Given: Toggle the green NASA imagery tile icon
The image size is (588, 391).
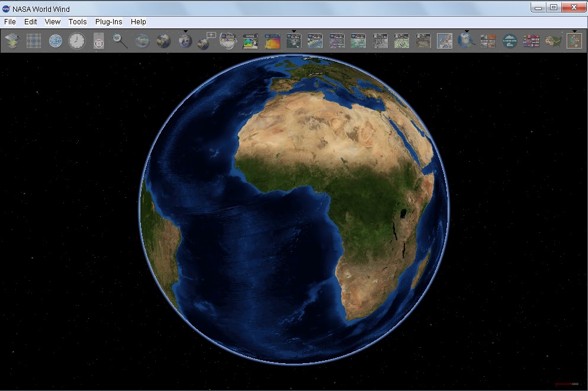Looking at the screenshot, I should (x=358, y=41).
